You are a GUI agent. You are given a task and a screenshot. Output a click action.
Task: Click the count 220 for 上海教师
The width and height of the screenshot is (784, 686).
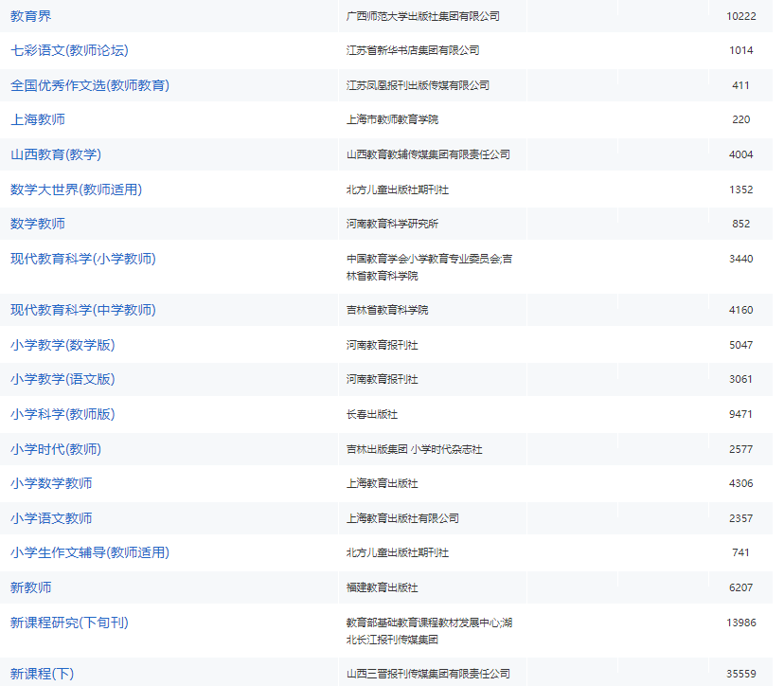click(x=741, y=119)
